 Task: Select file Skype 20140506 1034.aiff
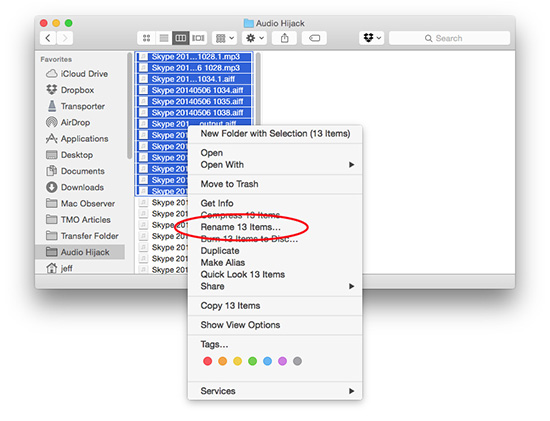click(194, 90)
